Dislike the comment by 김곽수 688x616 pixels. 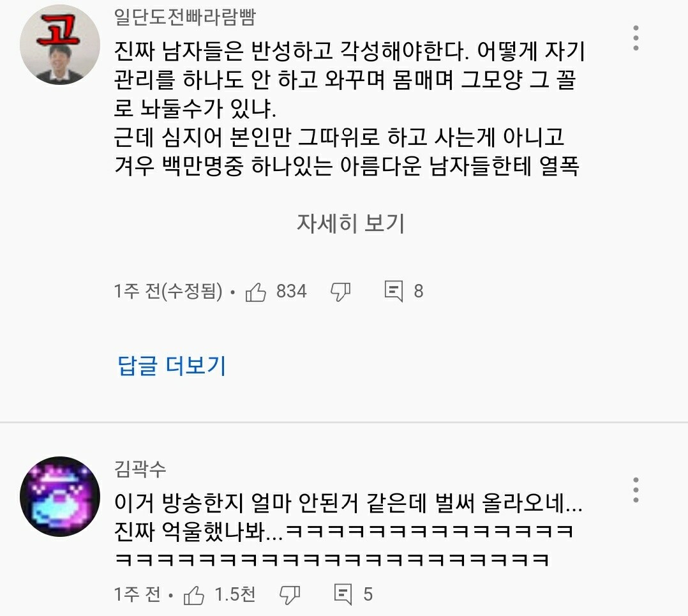pos(290,595)
